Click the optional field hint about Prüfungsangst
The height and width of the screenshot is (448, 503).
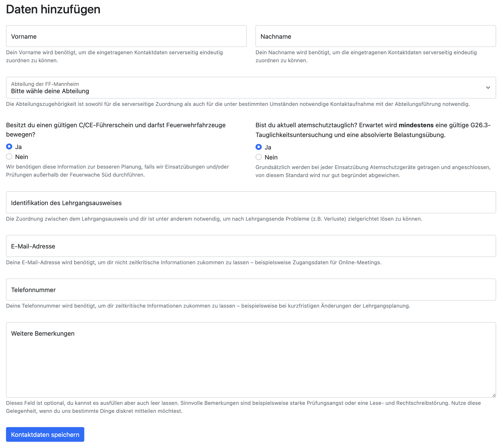pos(243,407)
